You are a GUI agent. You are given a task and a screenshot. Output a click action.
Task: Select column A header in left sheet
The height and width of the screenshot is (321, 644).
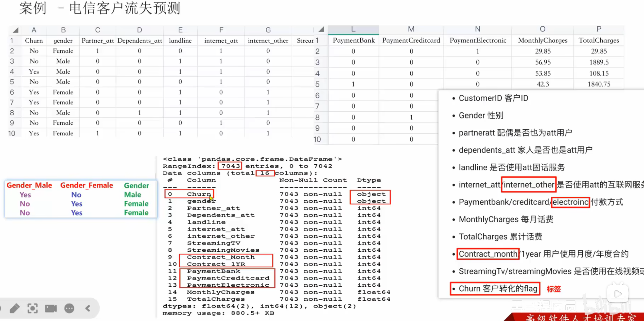34,30
